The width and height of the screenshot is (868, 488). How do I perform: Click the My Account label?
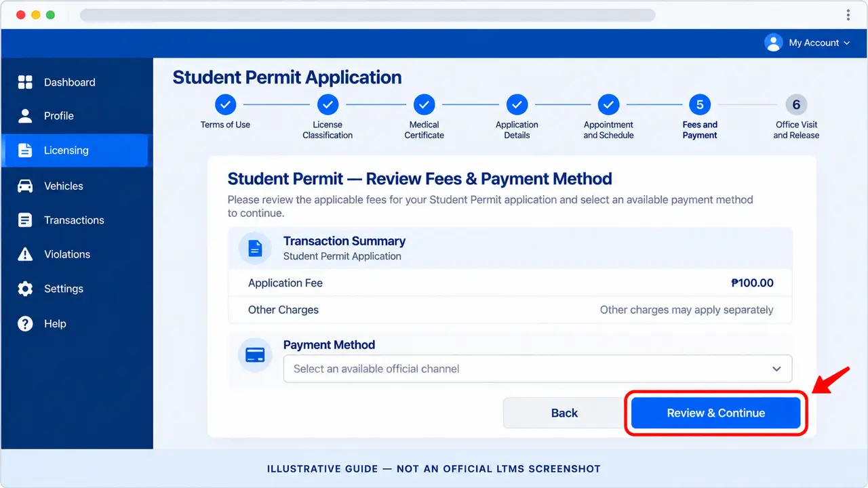(x=814, y=43)
